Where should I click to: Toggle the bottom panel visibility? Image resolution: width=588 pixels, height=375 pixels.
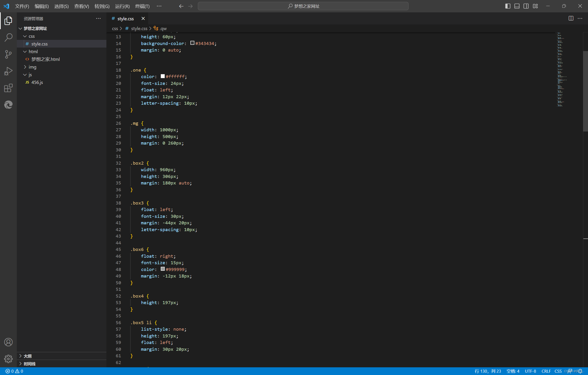517,6
